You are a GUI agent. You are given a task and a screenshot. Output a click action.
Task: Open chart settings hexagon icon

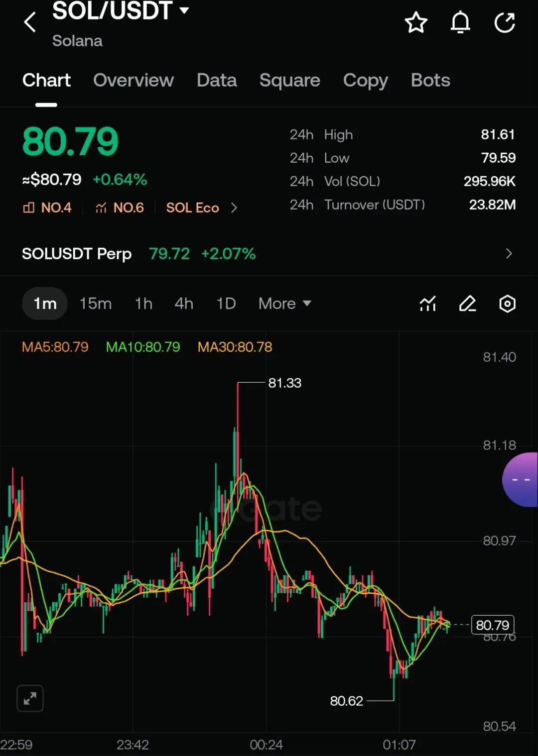point(507,304)
